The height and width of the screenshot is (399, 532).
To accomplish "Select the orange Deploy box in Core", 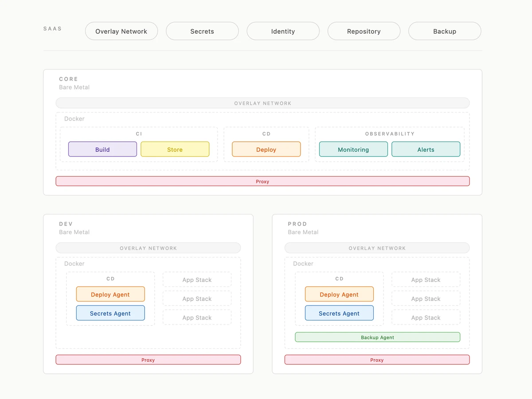I will pyautogui.click(x=266, y=149).
